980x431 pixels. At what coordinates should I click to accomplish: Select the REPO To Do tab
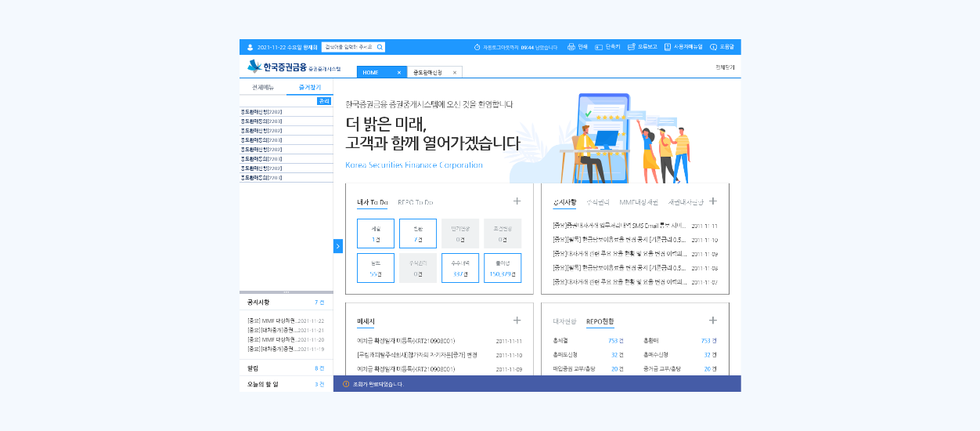tap(416, 202)
